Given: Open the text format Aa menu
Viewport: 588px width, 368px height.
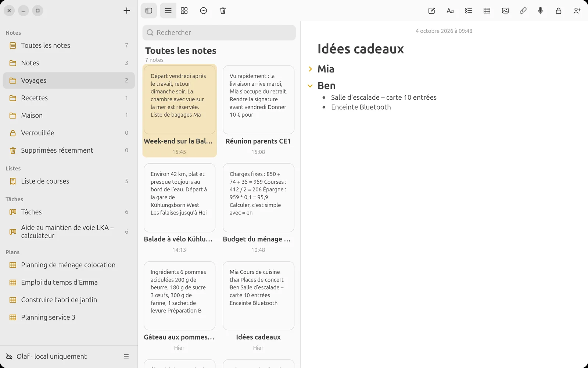Looking at the screenshot, I should coord(450,11).
